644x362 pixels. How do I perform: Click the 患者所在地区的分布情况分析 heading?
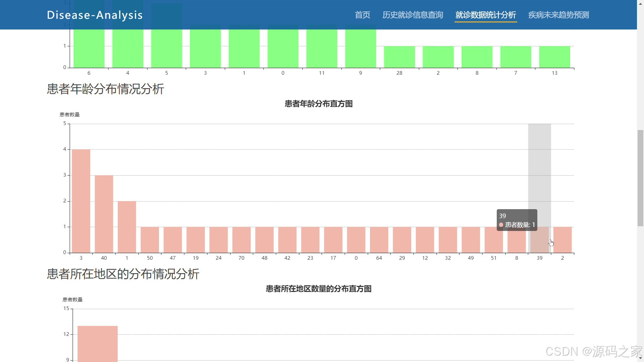[x=123, y=274]
